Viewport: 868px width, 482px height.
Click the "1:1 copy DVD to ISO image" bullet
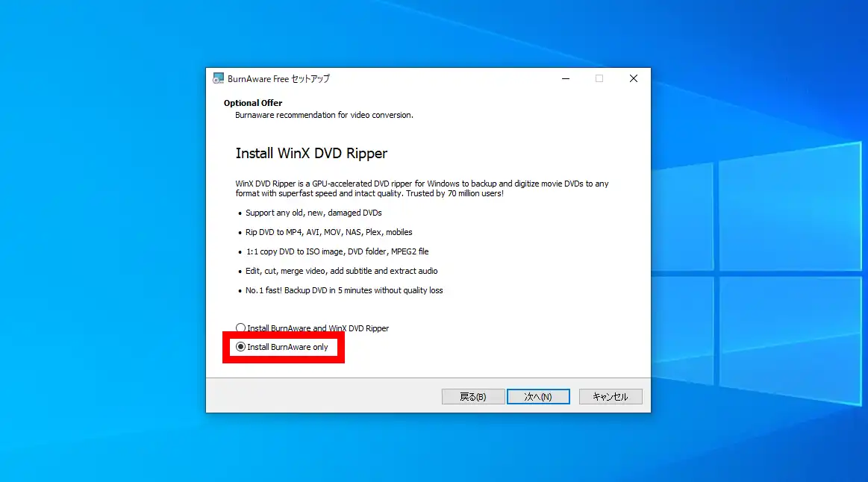click(x=337, y=251)
